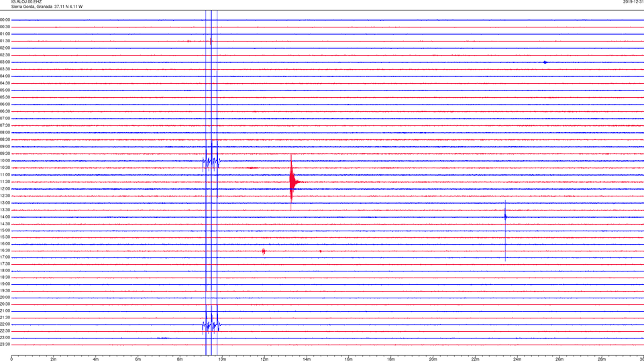This screenshot has height=362, width=644.
Task: Select the 18:00 time label
Action: [5, 270]
